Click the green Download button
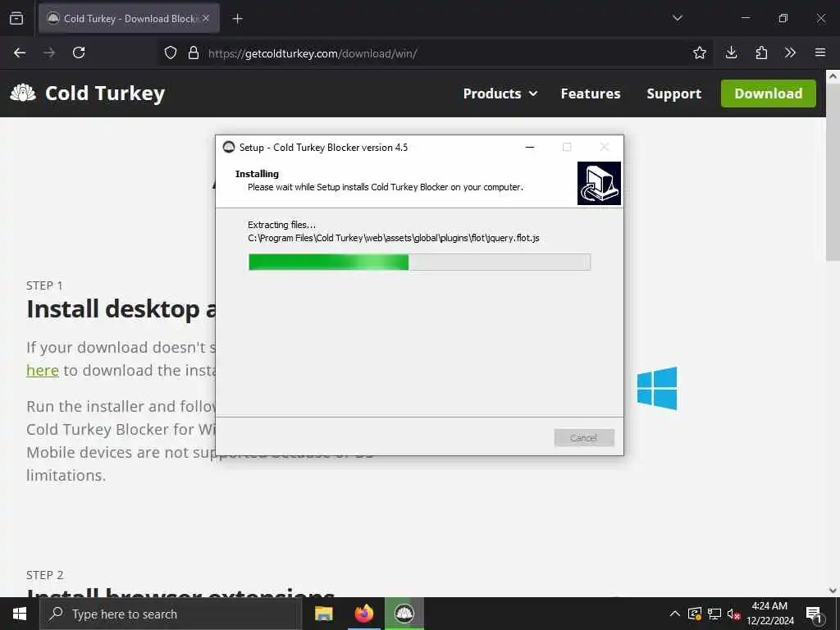840x630 pixels. [768, 94]
